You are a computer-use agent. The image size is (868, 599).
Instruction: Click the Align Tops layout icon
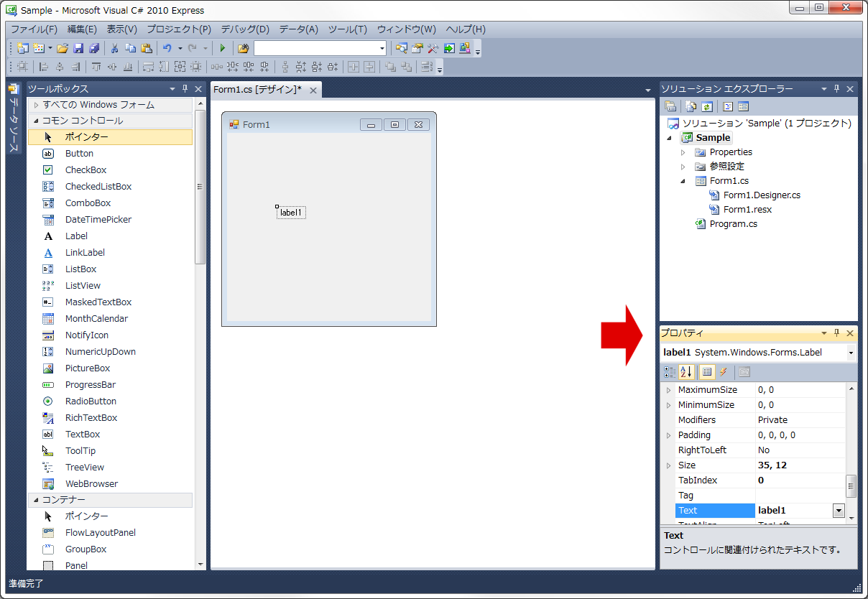coord(96,67)
